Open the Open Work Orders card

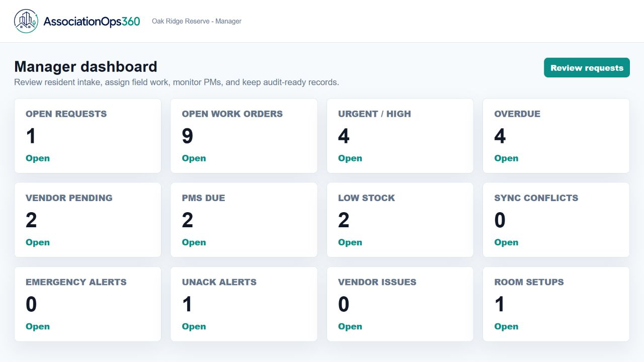pos(244,136)
